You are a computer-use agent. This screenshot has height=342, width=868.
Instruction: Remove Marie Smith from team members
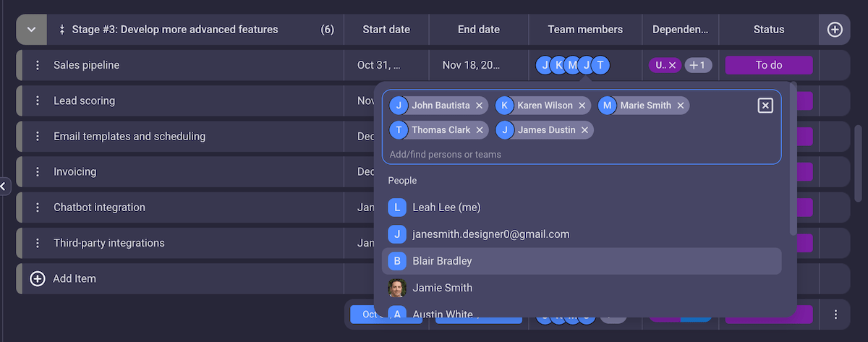point(680,106)
